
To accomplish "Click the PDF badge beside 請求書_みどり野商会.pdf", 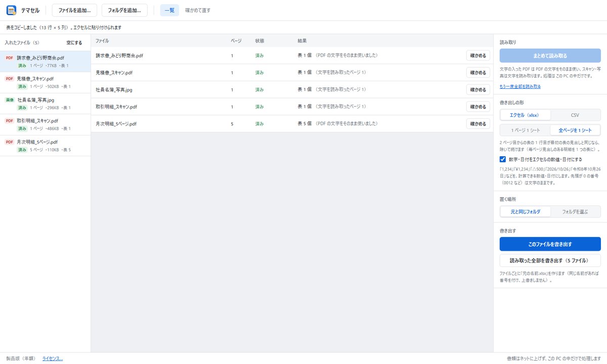I will pyautogui.click(x=9, y=58).
